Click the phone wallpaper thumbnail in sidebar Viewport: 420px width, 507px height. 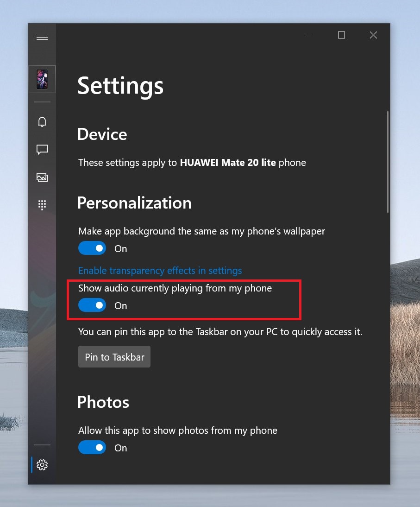point(42,79)
